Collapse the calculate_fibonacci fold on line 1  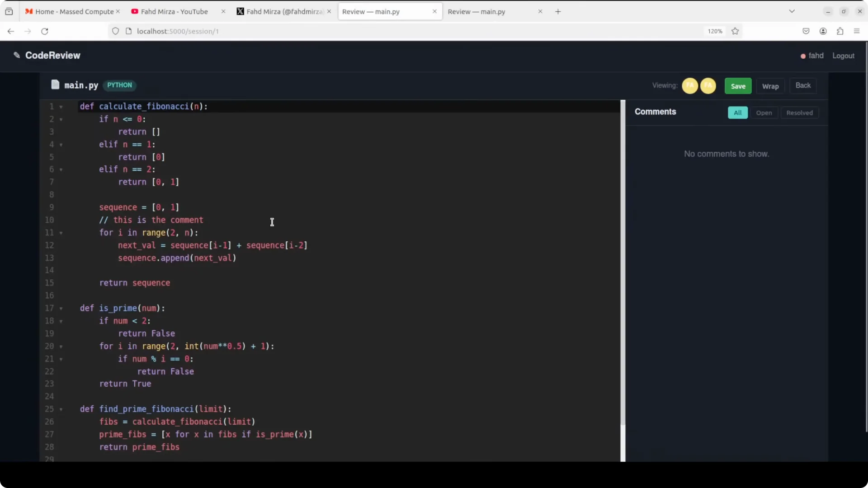click(x=61, y=107)
